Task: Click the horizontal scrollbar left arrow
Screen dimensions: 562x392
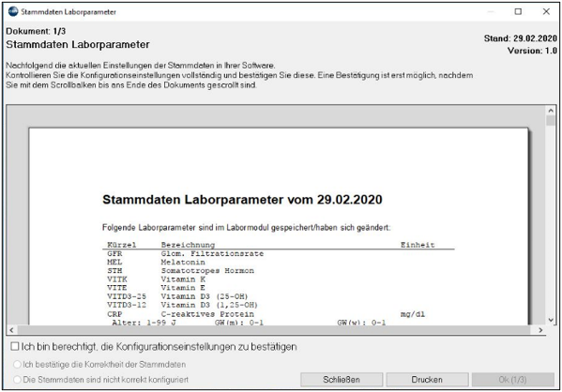Action: (11, 330)
